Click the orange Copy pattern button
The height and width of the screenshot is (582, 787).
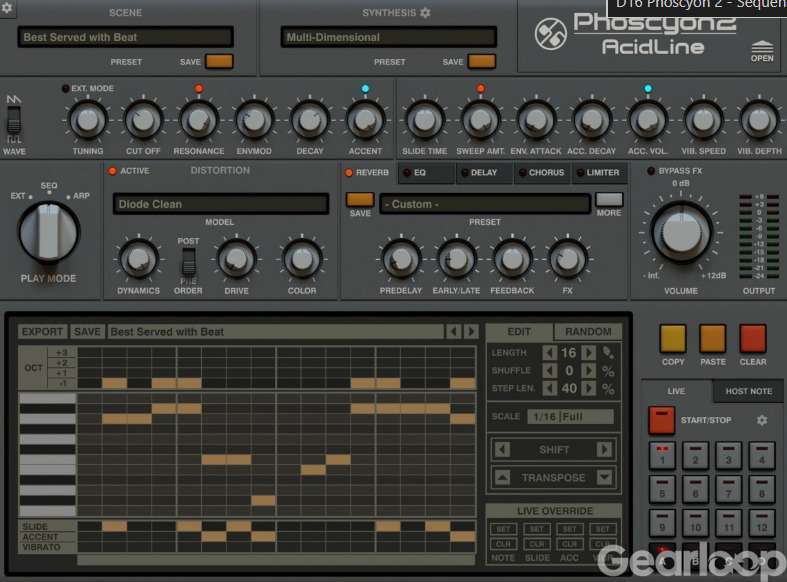point(673,339)
